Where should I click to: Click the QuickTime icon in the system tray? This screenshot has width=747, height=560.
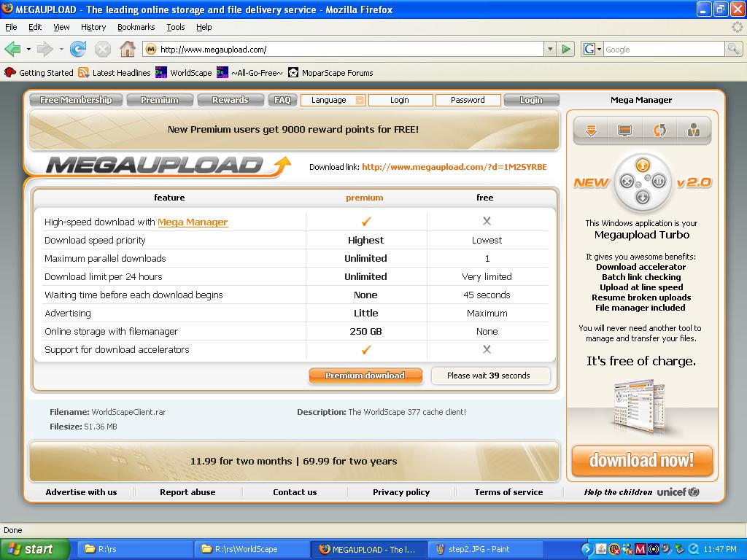[x=693, y=549]
